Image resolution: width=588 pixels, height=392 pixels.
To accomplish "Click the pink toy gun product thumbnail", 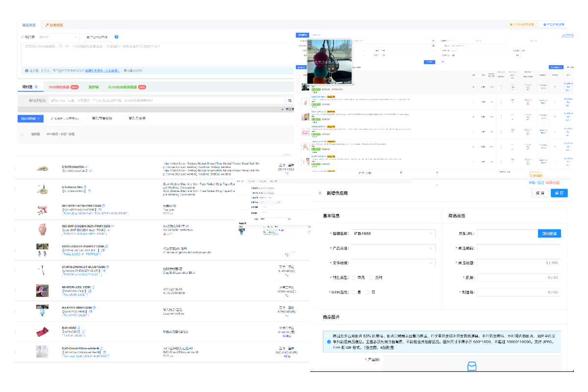I will pos(42,210).
